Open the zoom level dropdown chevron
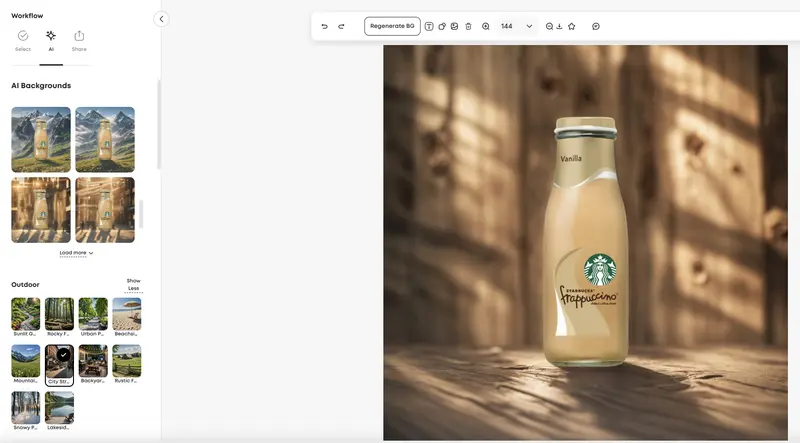 (x=529, y=26)
